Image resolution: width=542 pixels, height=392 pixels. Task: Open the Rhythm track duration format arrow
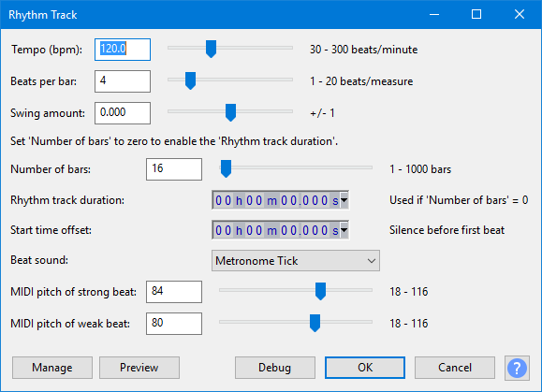pos(344,200)
